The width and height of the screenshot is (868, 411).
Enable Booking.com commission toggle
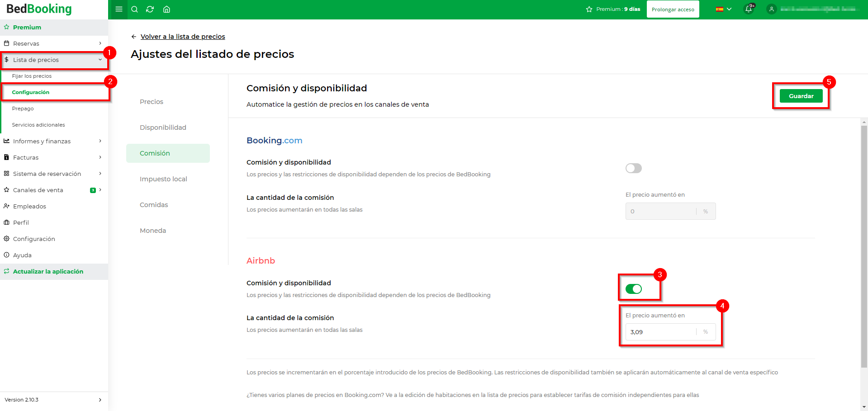coord(633,168)
